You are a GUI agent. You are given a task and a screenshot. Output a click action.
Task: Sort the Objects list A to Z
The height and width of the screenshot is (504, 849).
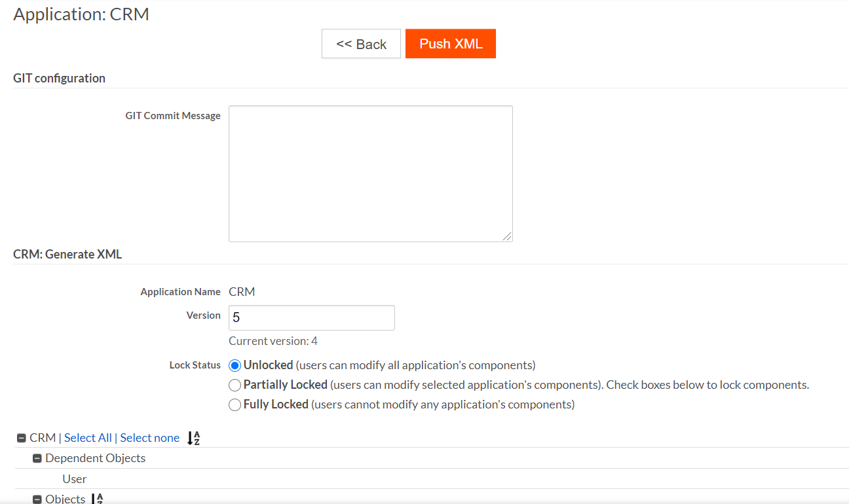click(x=97, y=499)
